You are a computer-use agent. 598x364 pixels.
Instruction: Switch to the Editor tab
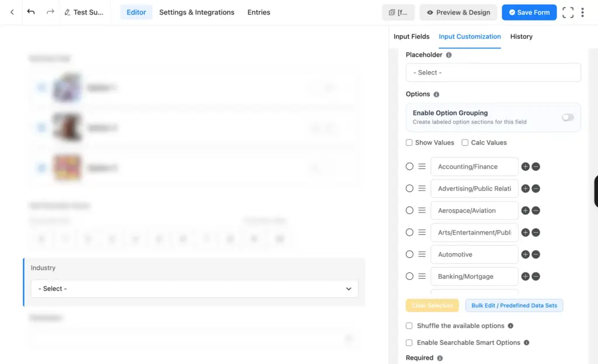tap(136, 12)
